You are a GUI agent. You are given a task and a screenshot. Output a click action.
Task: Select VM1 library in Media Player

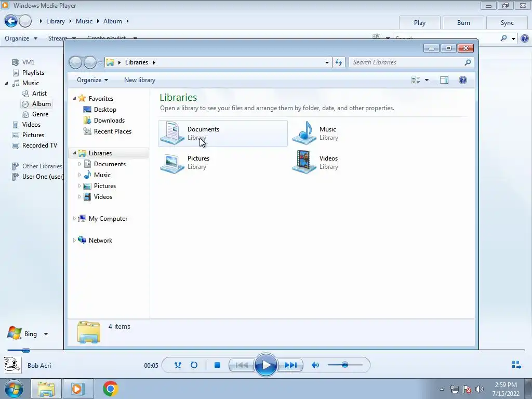click(x=28, y=62)
